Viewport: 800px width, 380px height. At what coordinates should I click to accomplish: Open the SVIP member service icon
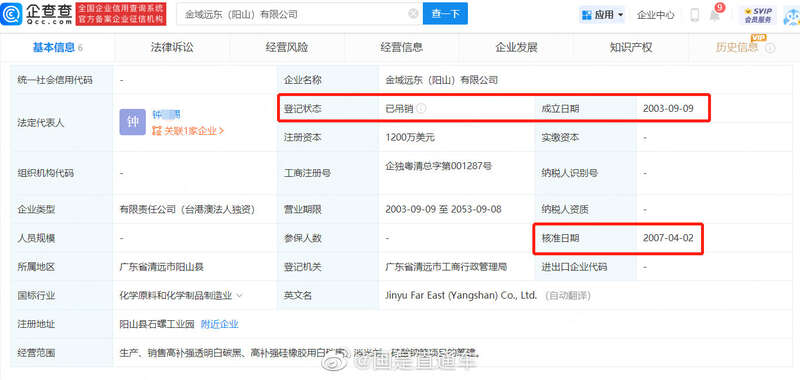coord(758,15)
